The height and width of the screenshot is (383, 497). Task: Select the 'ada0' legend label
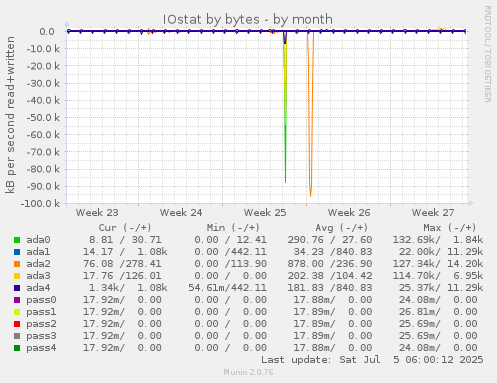point(38,240)
